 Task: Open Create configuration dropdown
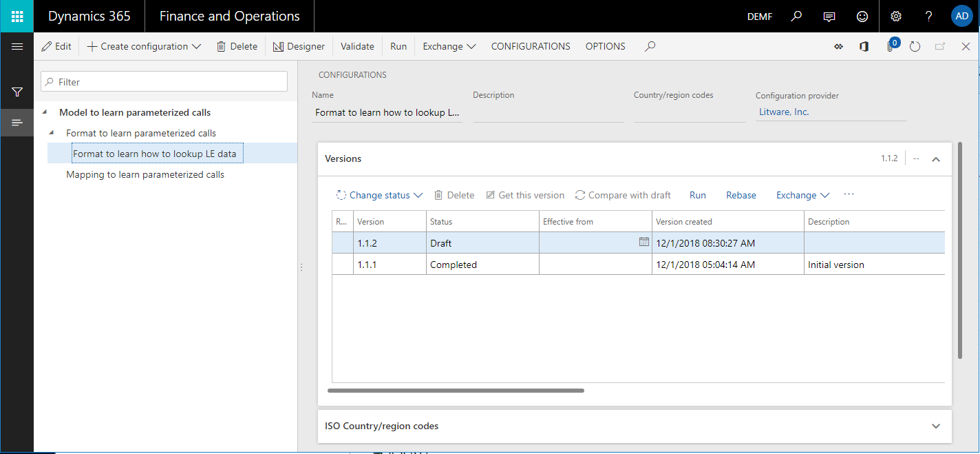[144, 46]
